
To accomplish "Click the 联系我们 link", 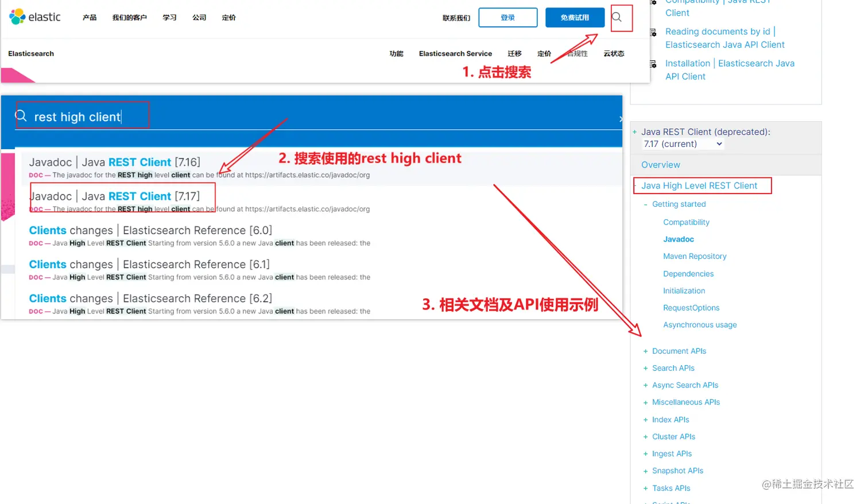I will point(456,18).
